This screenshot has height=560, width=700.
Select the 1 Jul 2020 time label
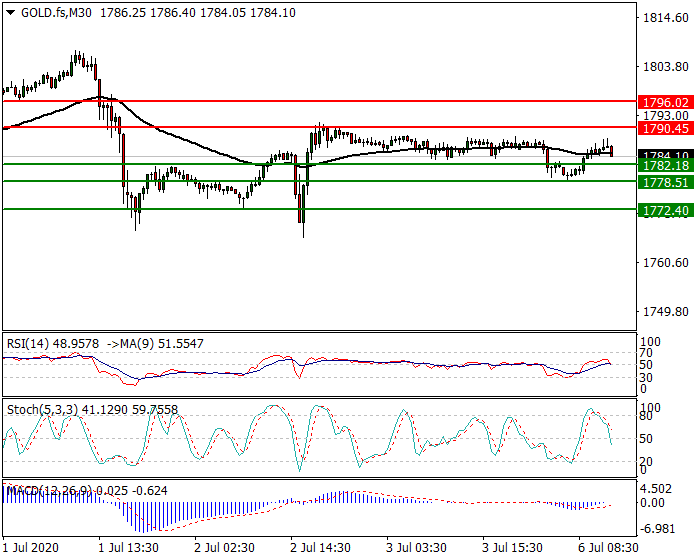[x=30, y=547]
